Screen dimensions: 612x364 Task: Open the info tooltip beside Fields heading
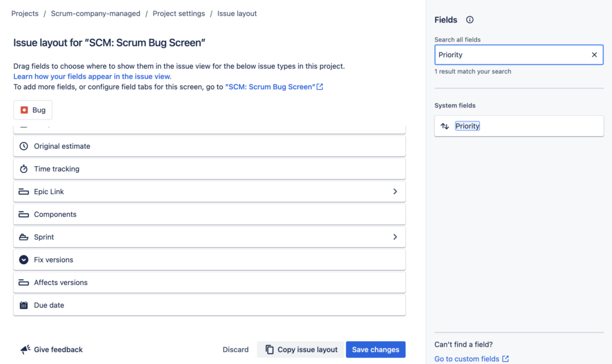pos(470,19)
